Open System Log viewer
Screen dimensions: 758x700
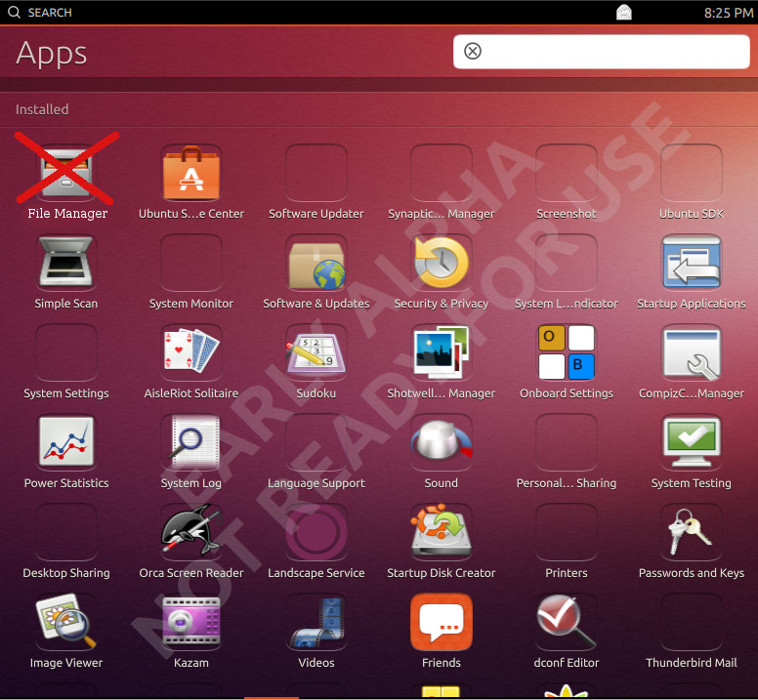(191, 442)
